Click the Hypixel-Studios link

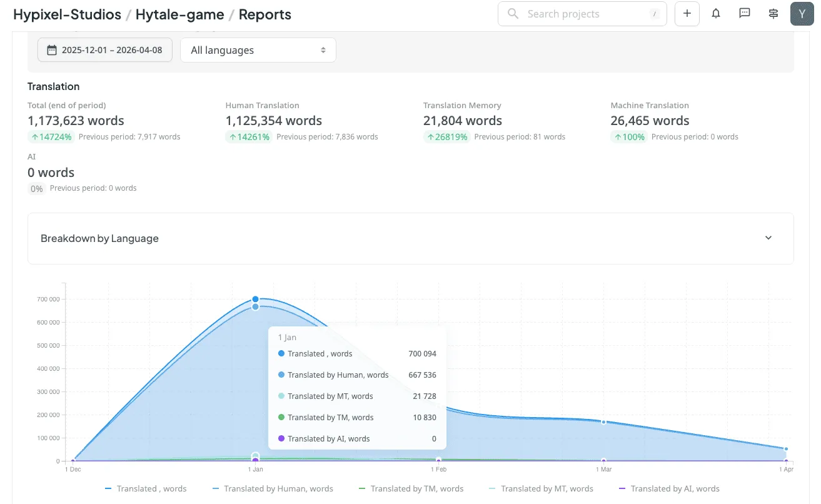67,14
